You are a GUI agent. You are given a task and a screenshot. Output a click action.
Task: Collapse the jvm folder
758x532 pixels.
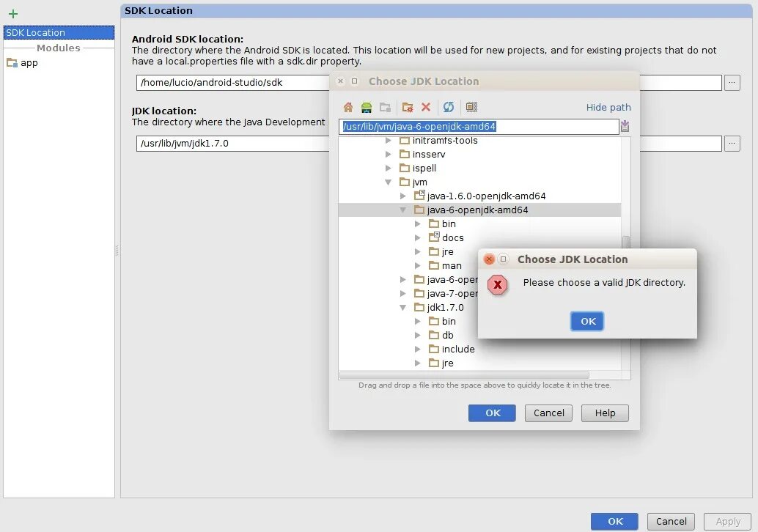[389, 182]
